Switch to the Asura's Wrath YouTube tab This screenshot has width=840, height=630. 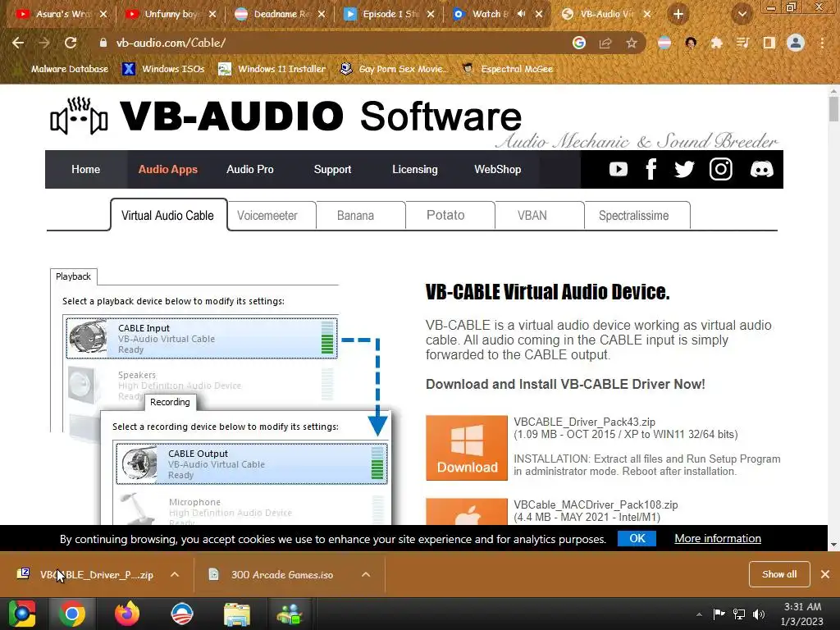point(62,14)
